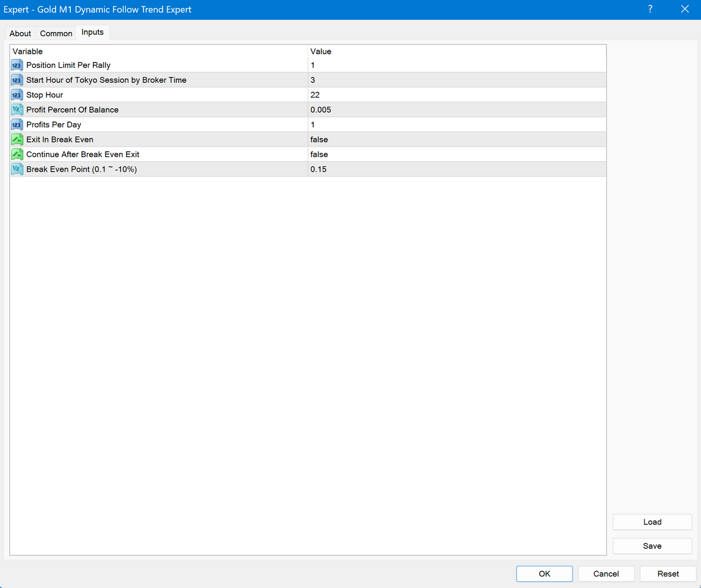This screenshot has width=701, height=588.
Task: Load a preset with the Load button
Action: pos(652,522)
